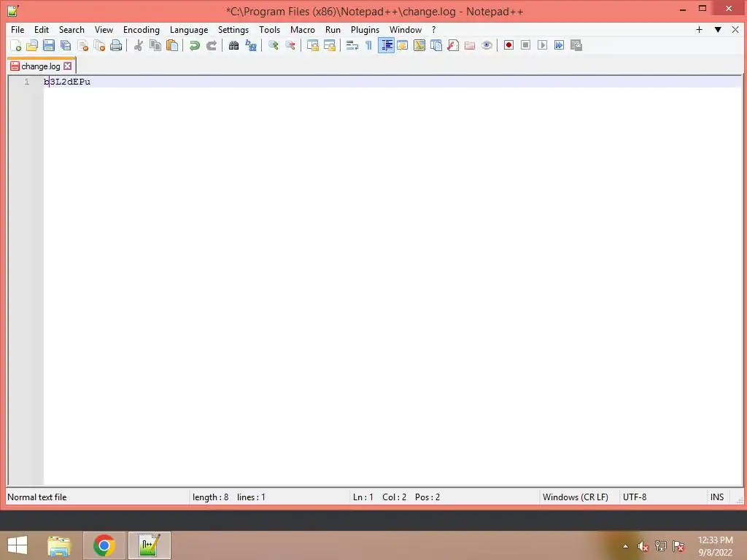747x560 pixels.
Task: Open the Macro menu
Action: (x=303, y=29)
